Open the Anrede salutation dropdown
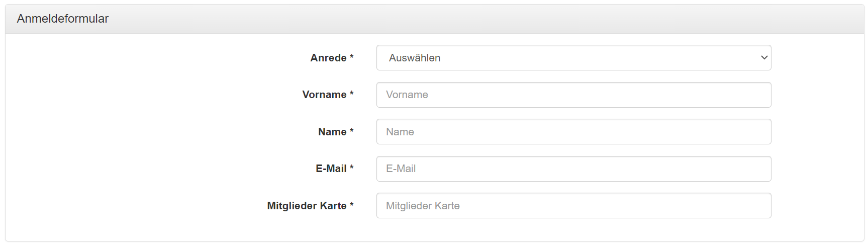Image resolution: width=868 pixels, height=245 pixels. [573, 58]
